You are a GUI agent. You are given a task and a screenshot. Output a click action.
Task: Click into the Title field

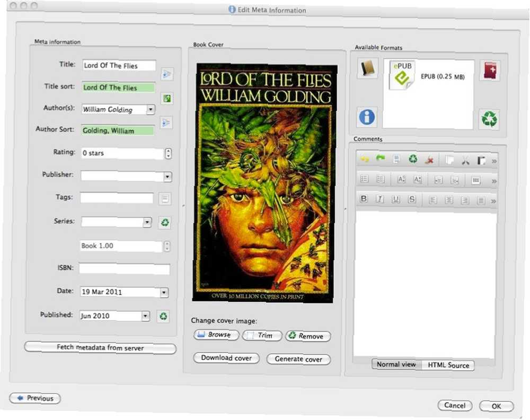119,65
